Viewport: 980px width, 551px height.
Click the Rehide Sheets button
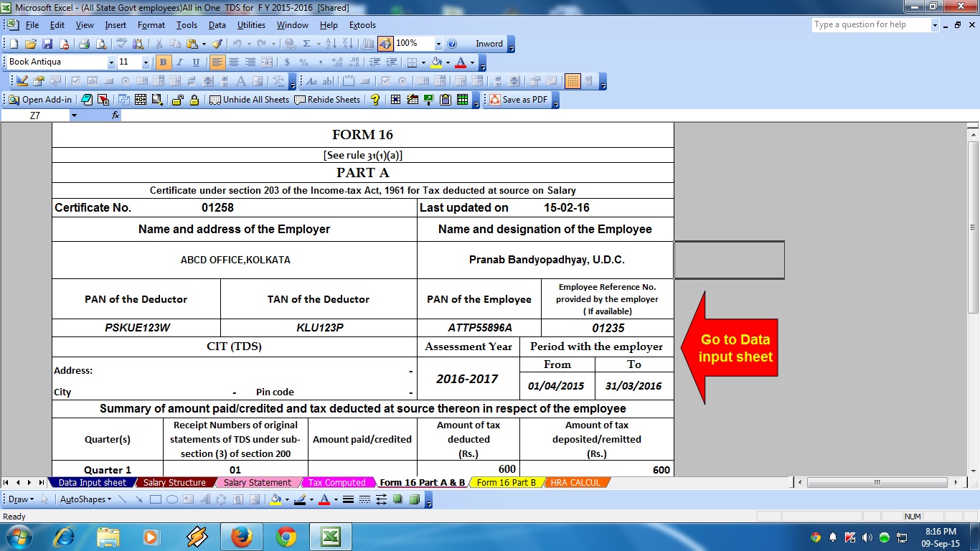(327, 100)
